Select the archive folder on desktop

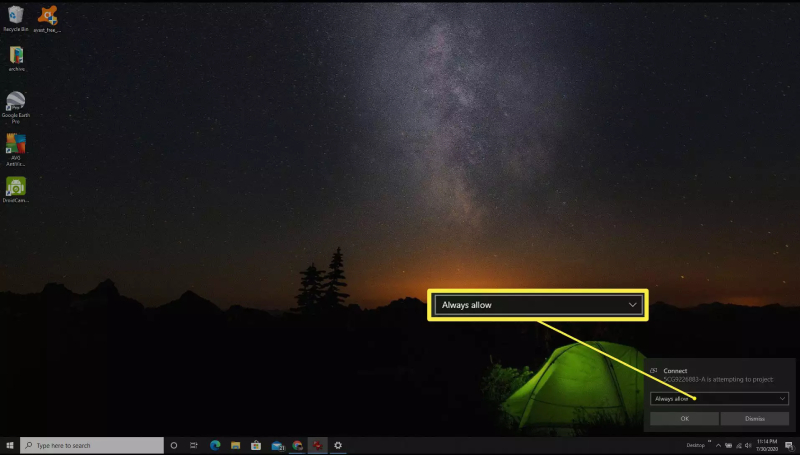(16, 55)
